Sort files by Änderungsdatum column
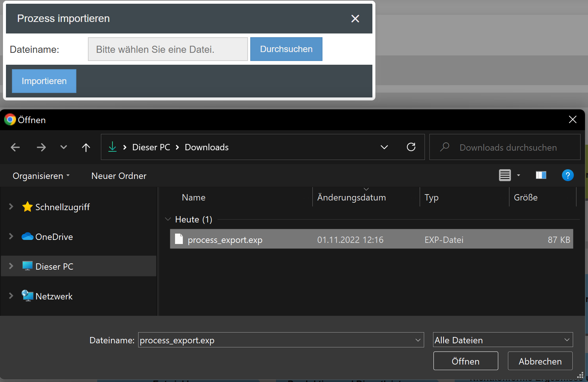This screenshot has height=382, width=588. click(351, 198)
